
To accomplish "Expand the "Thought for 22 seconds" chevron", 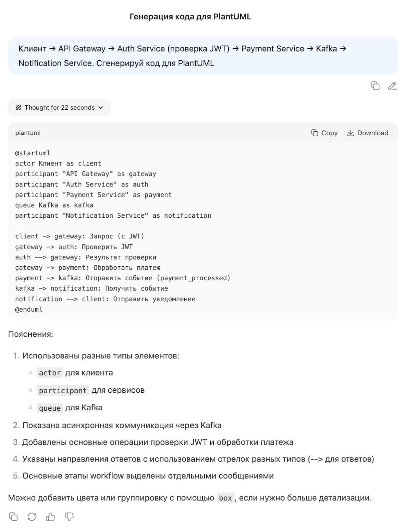I will (101, 107).
